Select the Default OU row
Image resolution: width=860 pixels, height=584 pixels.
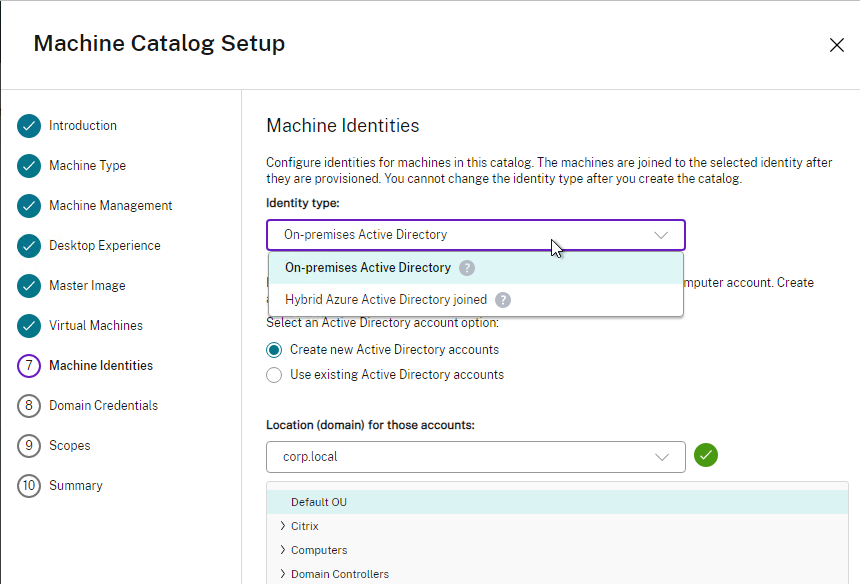557,502
